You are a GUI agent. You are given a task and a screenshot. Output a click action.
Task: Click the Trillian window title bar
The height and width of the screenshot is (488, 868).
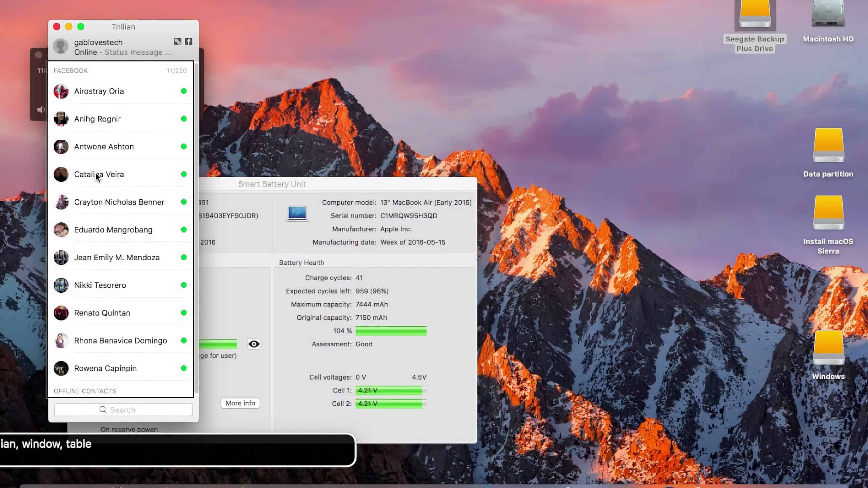123,27
